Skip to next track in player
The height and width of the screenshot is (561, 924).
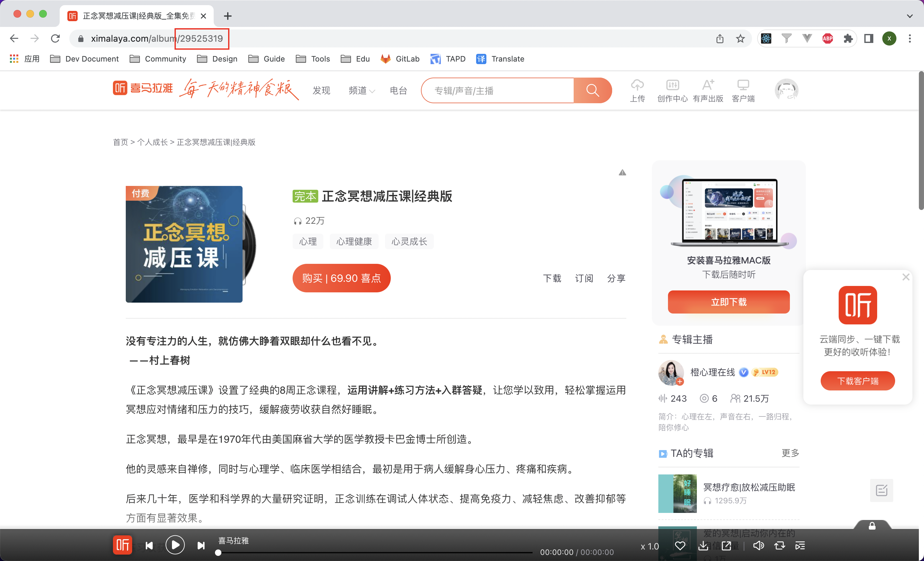201,545
